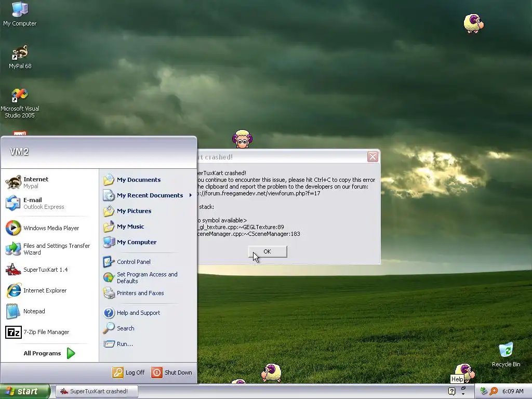Click the Start button

tap(25, 392)
